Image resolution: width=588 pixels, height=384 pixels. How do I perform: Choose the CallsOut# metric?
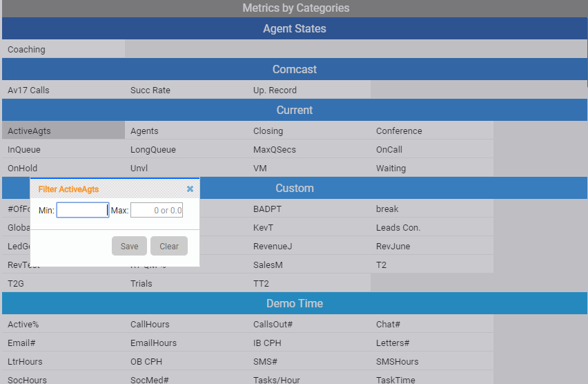click(x=308, y=324)
